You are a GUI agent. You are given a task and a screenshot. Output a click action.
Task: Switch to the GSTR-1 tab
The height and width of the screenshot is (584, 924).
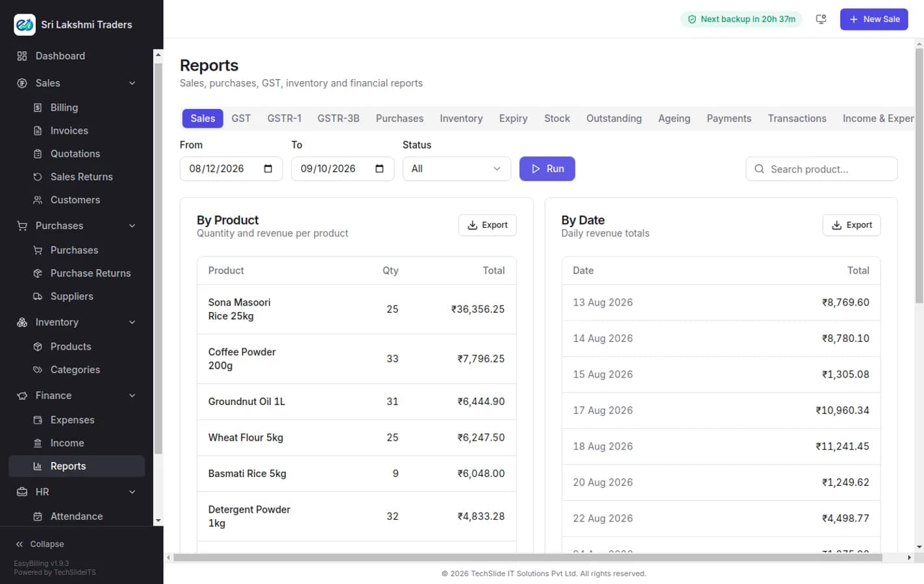(284, 118)
